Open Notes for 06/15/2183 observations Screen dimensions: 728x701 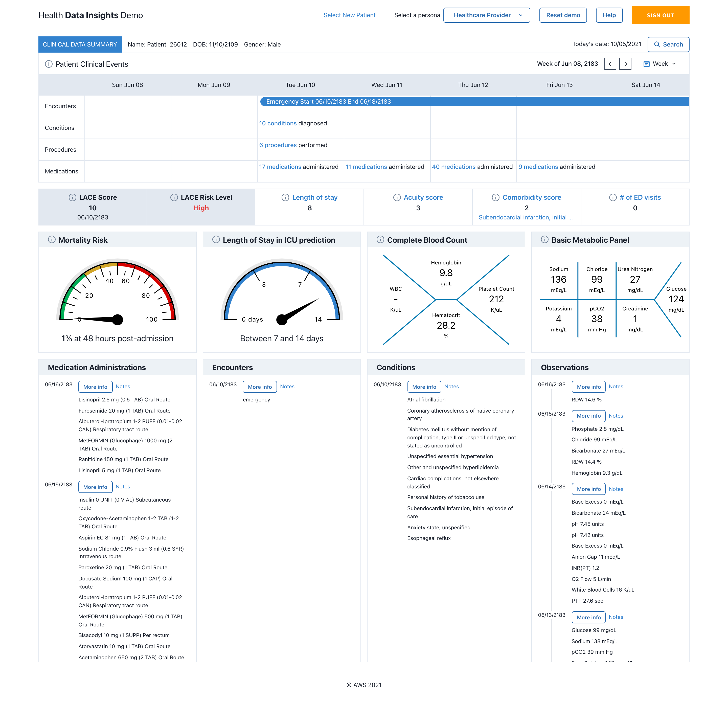(616, 416)
